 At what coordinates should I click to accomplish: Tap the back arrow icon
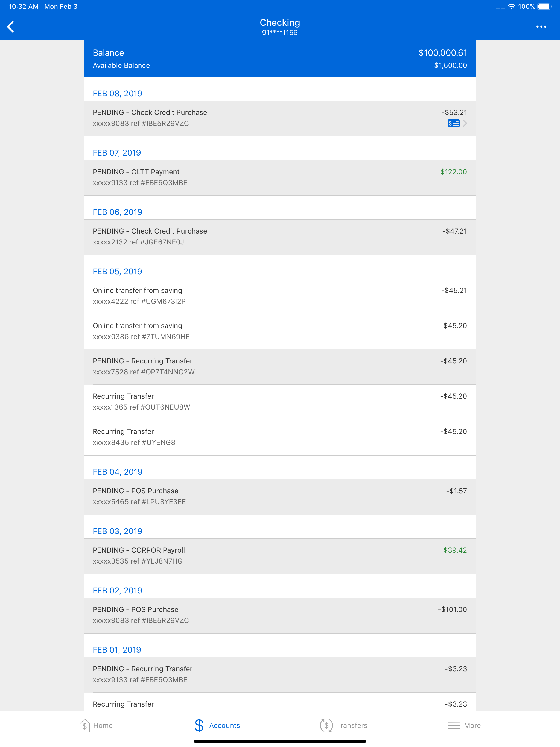coord(11,27)
